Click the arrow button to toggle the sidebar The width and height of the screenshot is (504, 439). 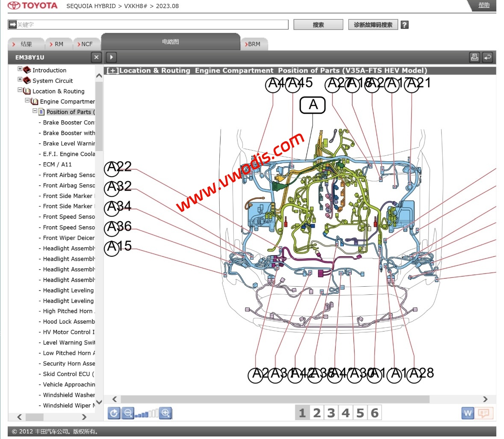(111, 57)
